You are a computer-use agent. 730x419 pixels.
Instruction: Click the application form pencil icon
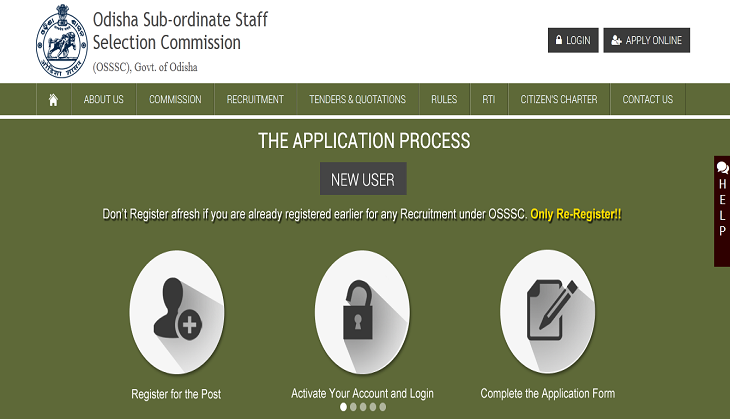[548, 311]
